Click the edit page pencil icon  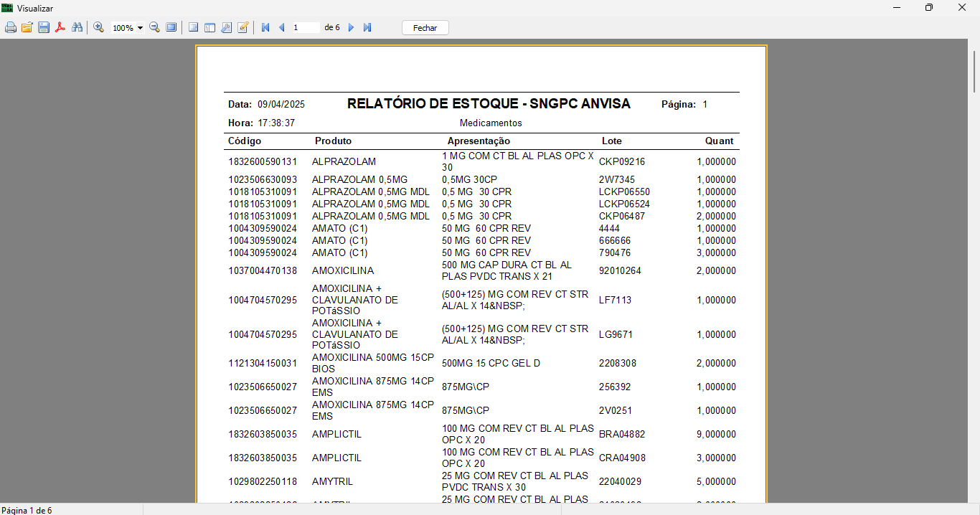pyautogui.click(x=243, y=28)
